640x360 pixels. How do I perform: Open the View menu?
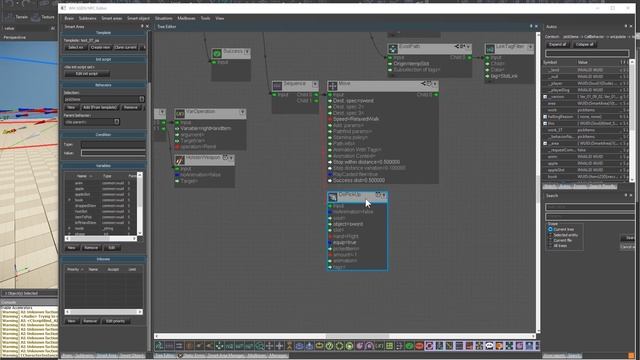220,18
